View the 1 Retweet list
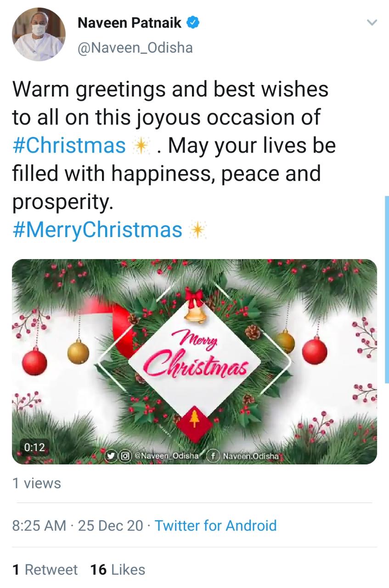This screenshot has width=389, height=588. point(45,570)
